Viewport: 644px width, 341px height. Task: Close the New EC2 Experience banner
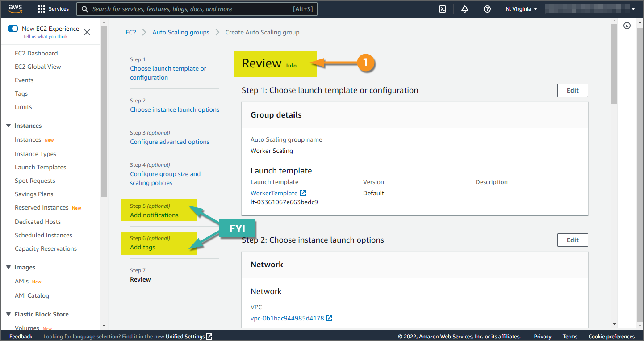pos(87,32)
